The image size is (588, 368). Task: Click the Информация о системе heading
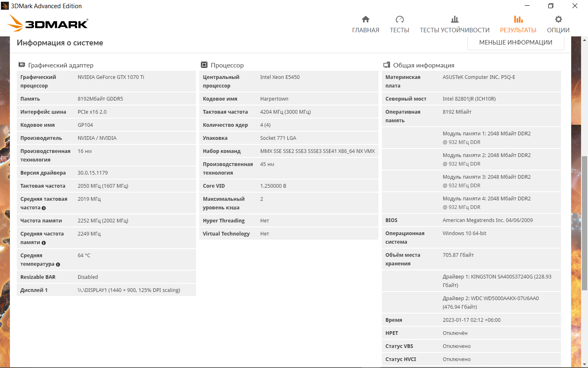click(60, 43)
